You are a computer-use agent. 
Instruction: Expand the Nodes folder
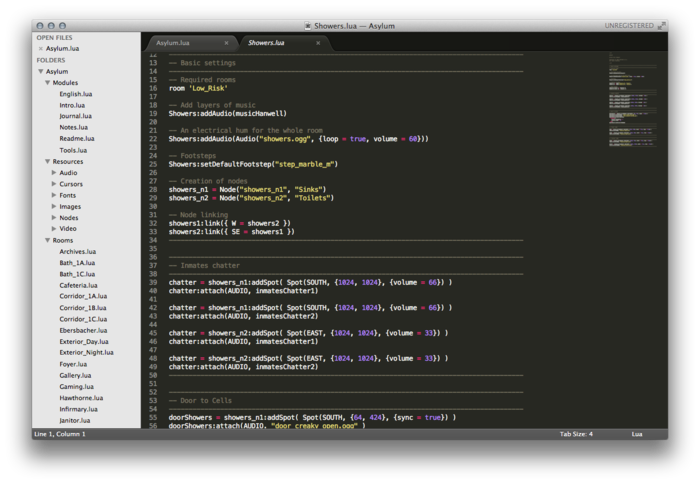tap(54, 217)
